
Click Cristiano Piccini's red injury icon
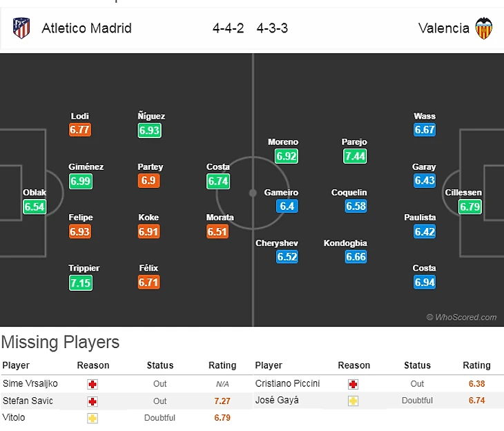pyautogui.click(x=353, y=383)
